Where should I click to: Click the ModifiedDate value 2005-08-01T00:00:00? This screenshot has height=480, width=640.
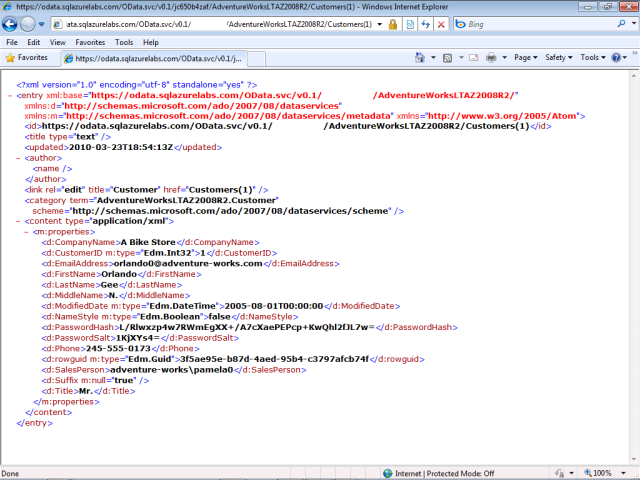pyautogui.click(x=274, y=306)
